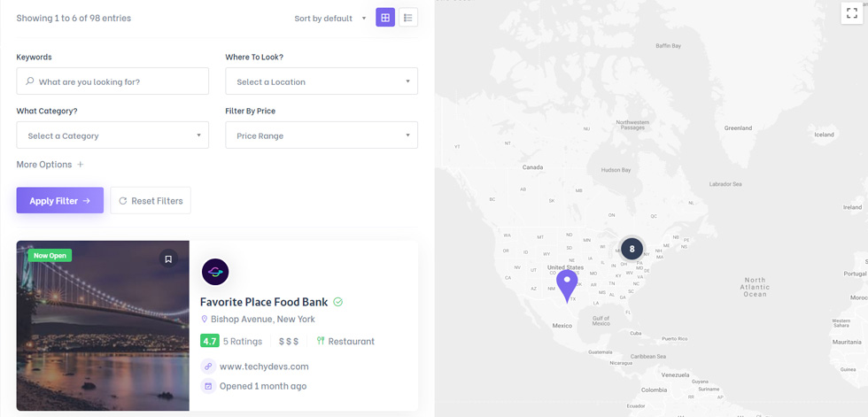Click the restaurant fork-and-knife icon
Image resolution: width=868 pixels, height=417 pixels.
click(320, 341)
